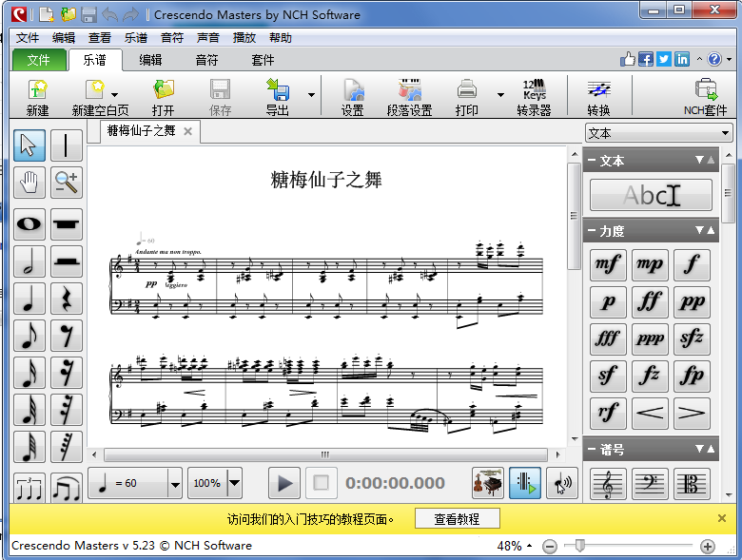Collapse the 谱号 clef section

(x=592, y=450)
